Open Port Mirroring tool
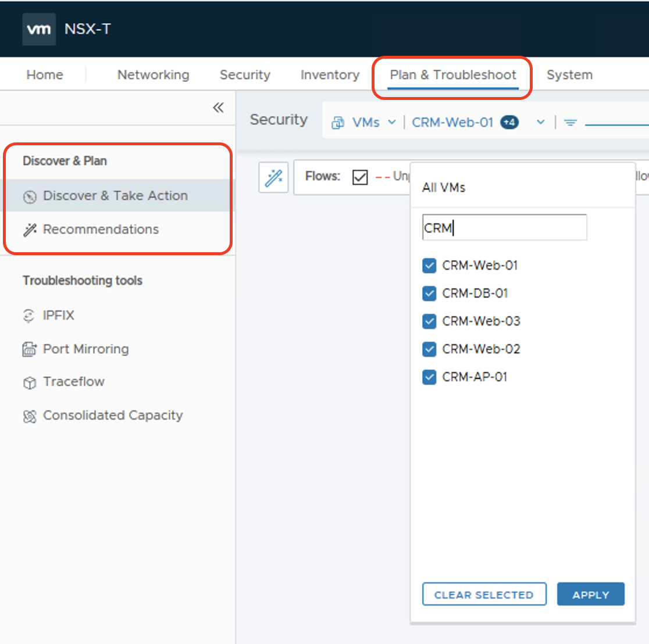Image resolution: width=649 pixels, height=644 pixels. [x=85, y=349]
